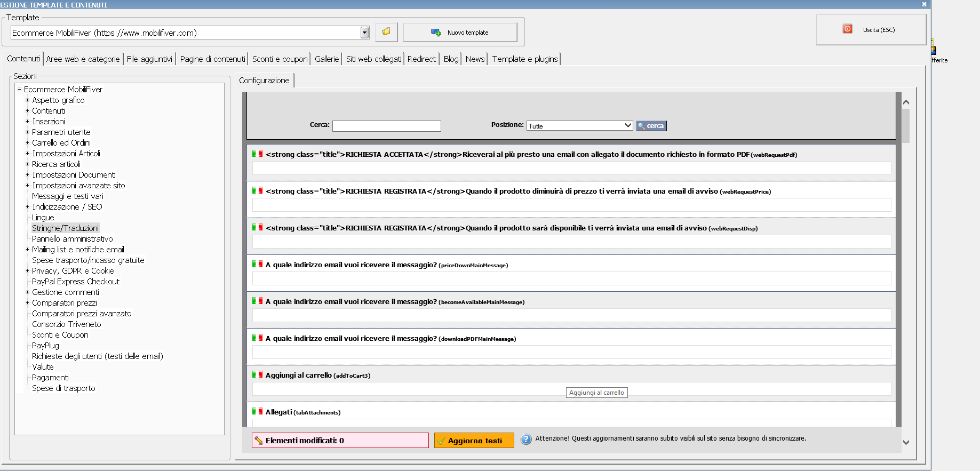The width and height of the screenshot is (980, 471).
Task: Select Spese trasporto/incasso gratuite section
Action: point(88,260)
